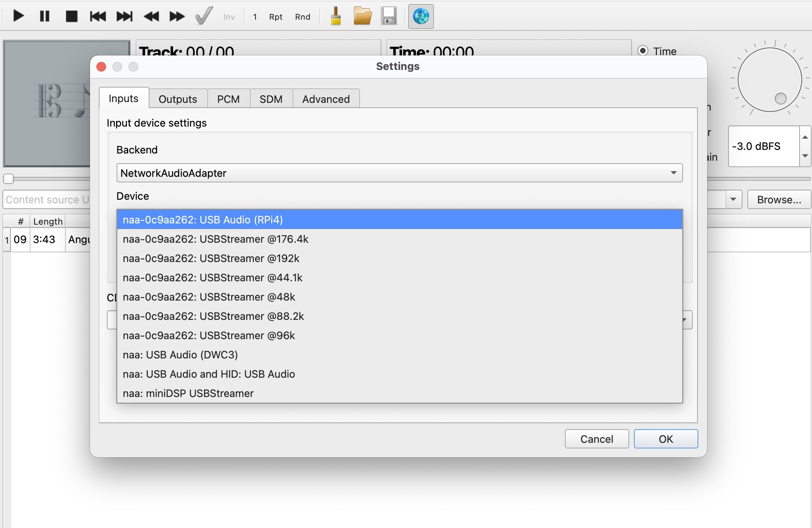Viewport: 812px width, 528px height.
Task: Select the Time radio button
Action: pyautogui.click(x=643, y=51)
